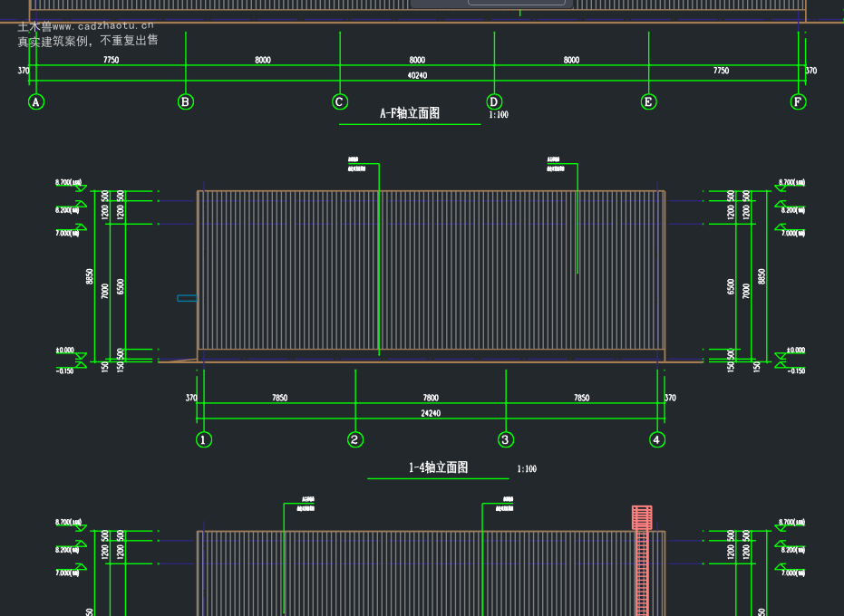Select the "1-4轴立面图" title text
Viewport: 844px width, 616px height.
pos(438,467)
